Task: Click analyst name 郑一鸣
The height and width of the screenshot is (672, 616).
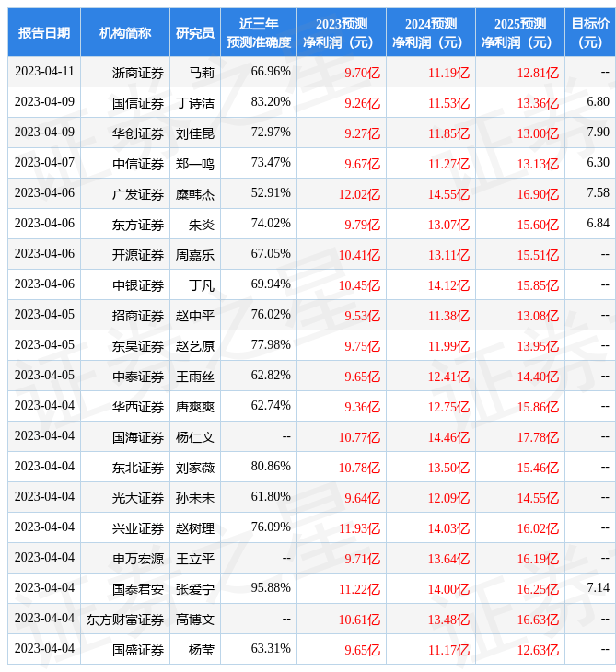Action: (x=195, y=164)
